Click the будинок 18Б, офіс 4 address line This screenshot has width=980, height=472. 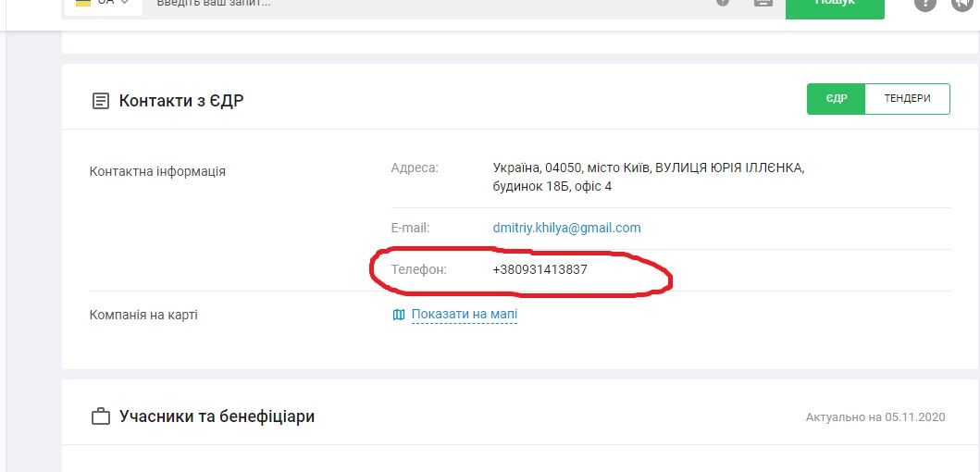click(552, 186)
